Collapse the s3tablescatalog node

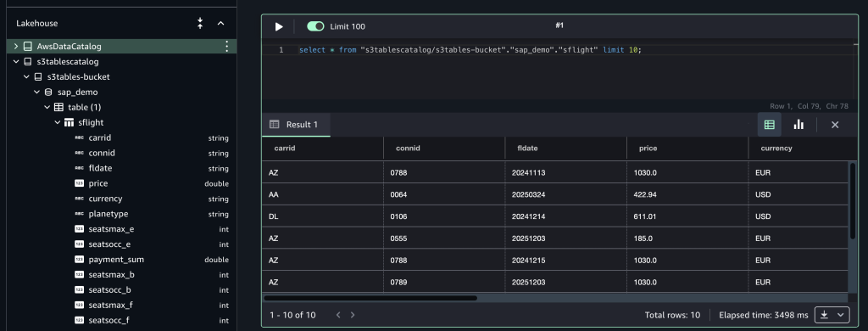pos(16,62)
